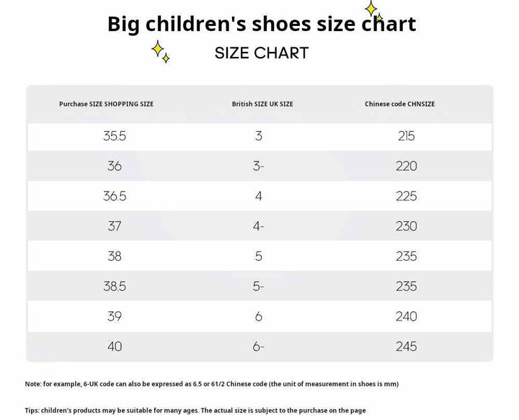Click the note about the 6-UK code
This screenshot has height=420, width=519.
(211, 384)
